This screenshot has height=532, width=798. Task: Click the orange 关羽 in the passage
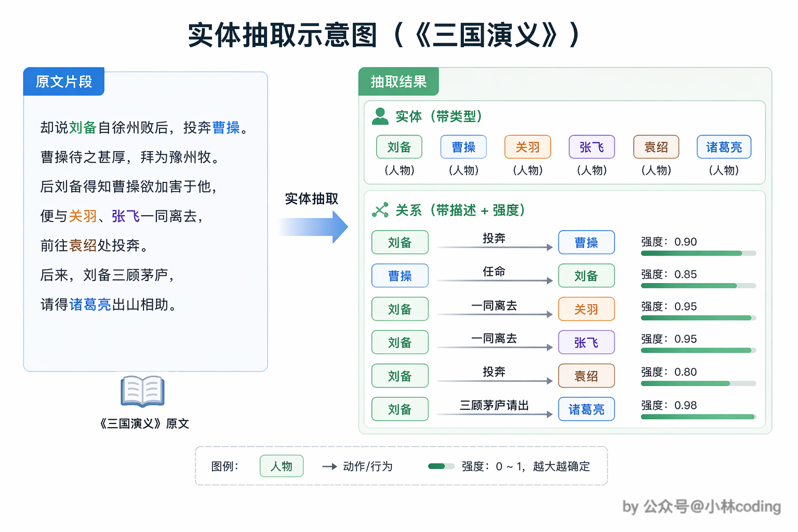pyautogui.click(x=83, y=216)
